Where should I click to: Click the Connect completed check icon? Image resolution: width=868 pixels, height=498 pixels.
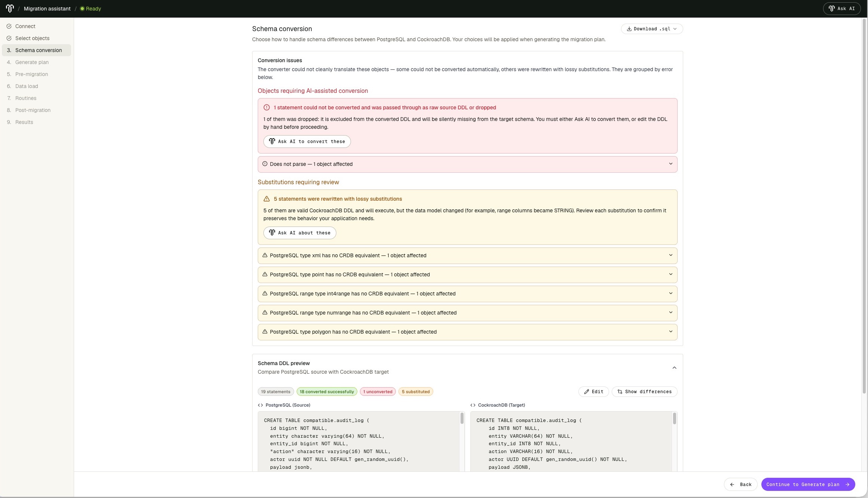point(9,26)
